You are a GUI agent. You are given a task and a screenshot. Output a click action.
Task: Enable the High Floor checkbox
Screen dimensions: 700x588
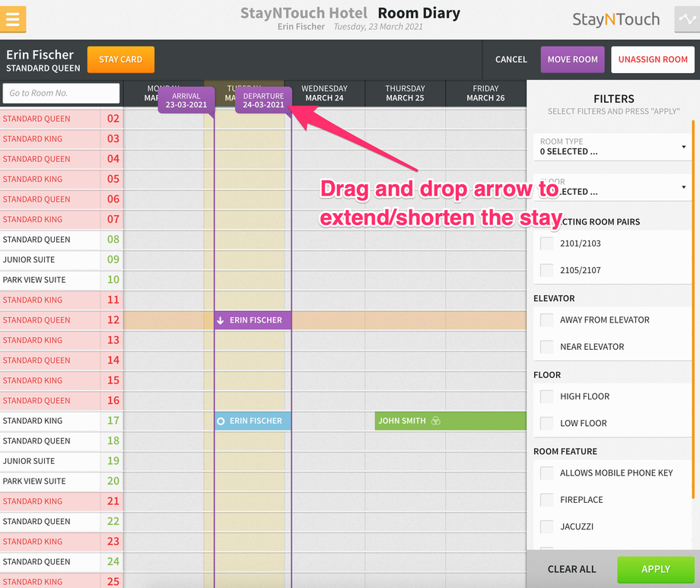pos(545,396)
